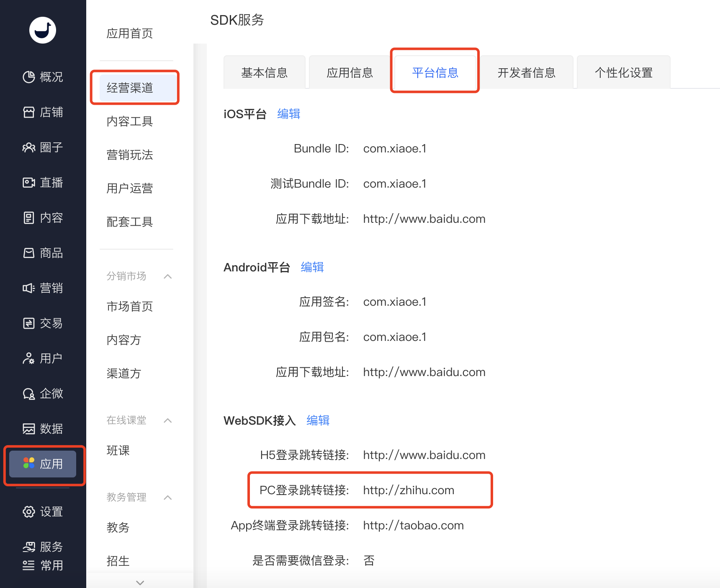Open the 营销 megaphone icon
Screen dimensions: 720x588
[x=28, y=288]
